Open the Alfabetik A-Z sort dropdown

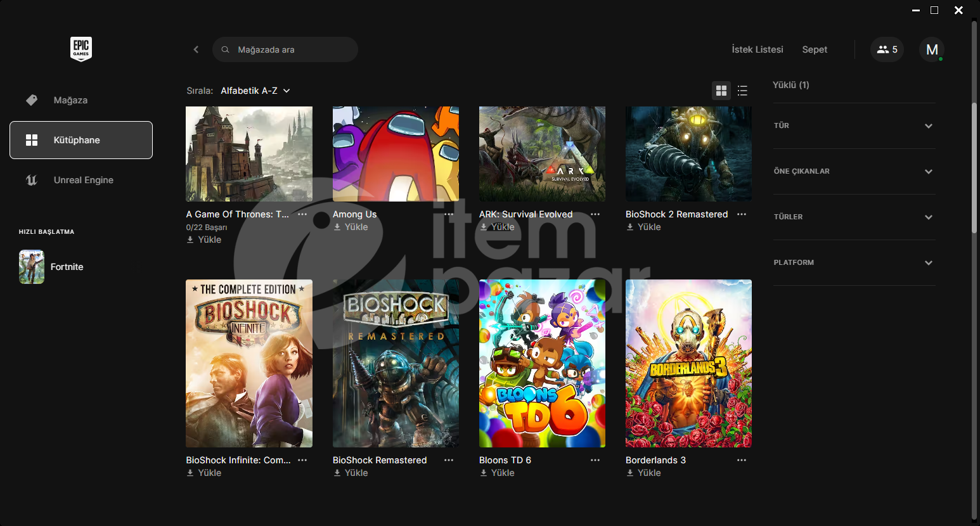click(x=255, y=91)
